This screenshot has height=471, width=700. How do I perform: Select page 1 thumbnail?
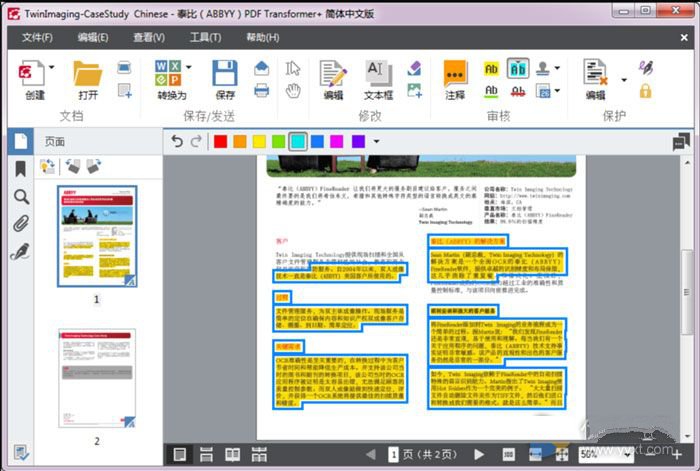[97, 236]
